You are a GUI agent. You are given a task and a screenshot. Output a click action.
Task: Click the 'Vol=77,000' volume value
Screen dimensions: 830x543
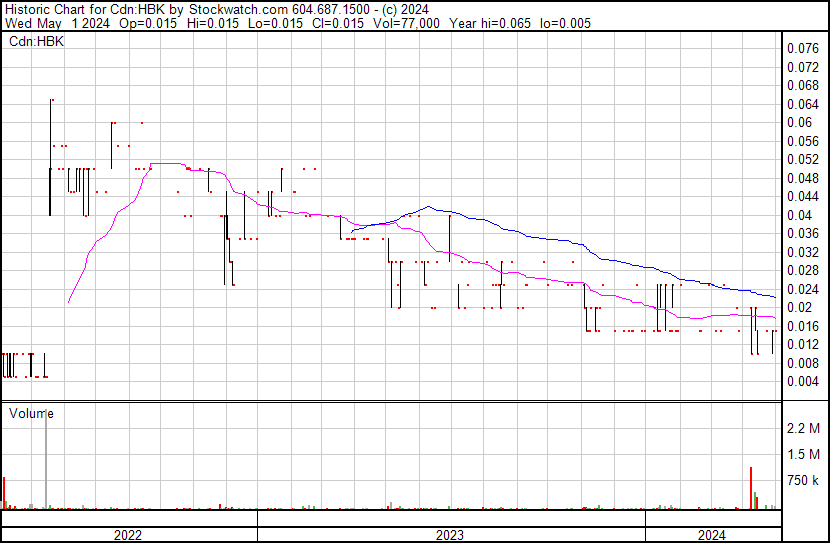coord(406,23)
